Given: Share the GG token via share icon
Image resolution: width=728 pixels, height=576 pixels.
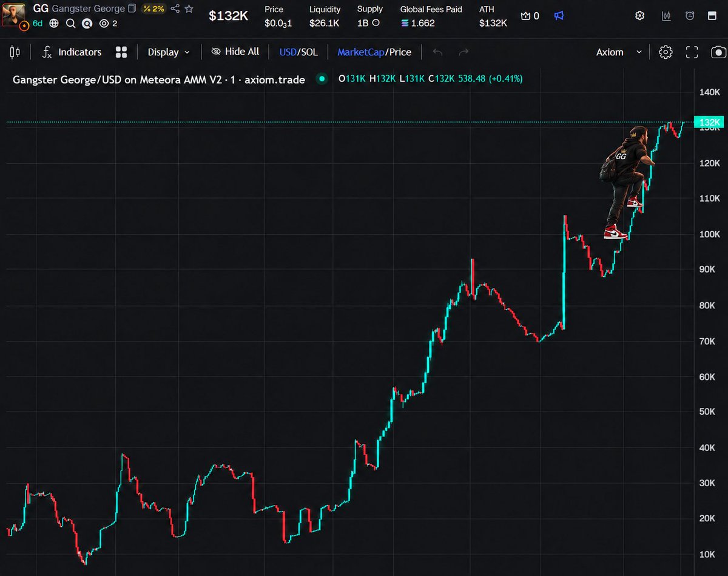Looking at the screenshot, I should [175, 8].
